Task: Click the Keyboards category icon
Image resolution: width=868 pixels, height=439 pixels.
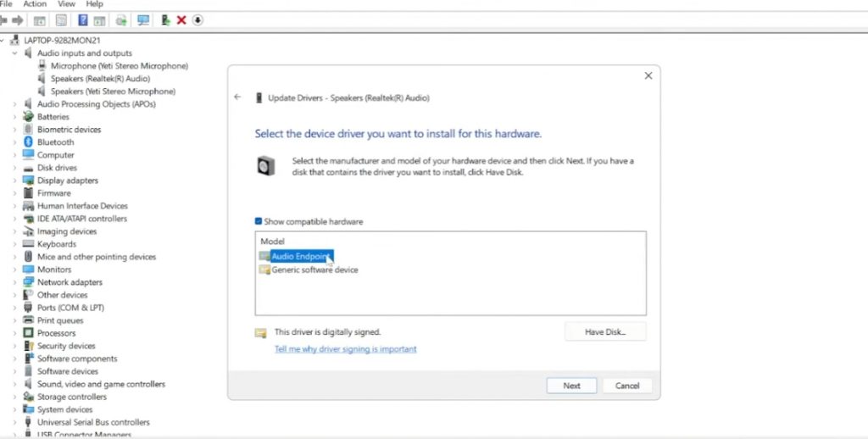Action: pyautogui.click(x=28, y=244)
